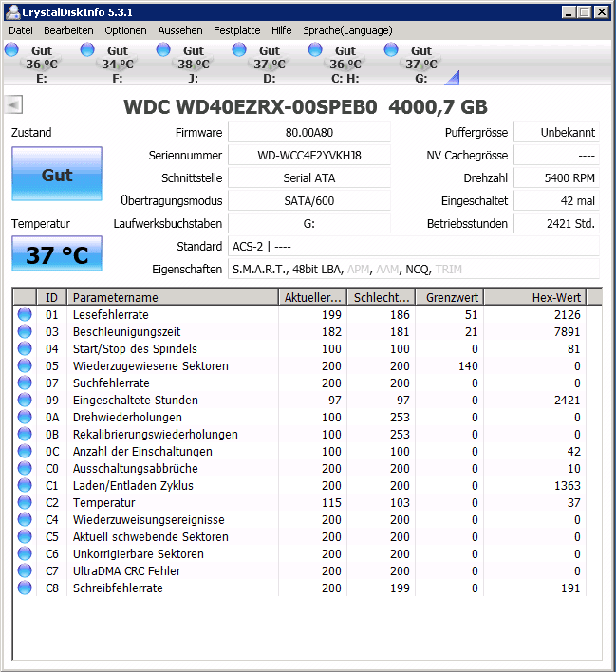Select the Lesefehlerrate parameter name
The image size is (616, 672).
coord(111,314)
